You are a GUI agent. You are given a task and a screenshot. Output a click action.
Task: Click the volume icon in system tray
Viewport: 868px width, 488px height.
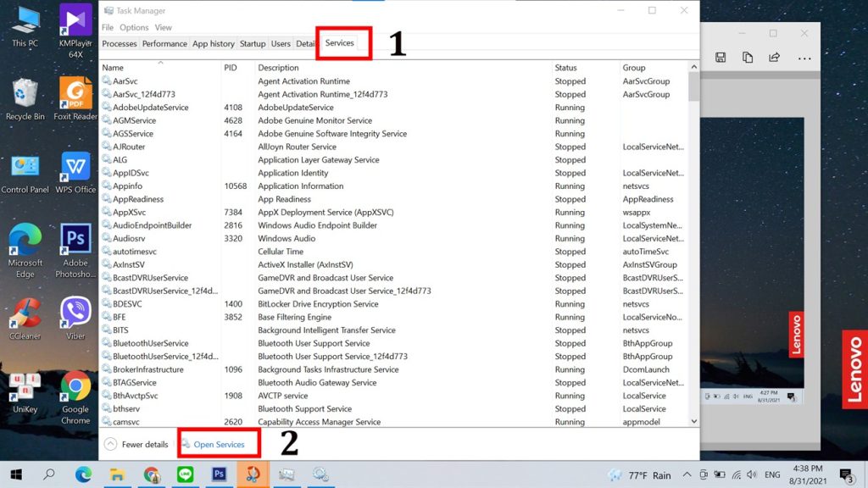(753, 475)
